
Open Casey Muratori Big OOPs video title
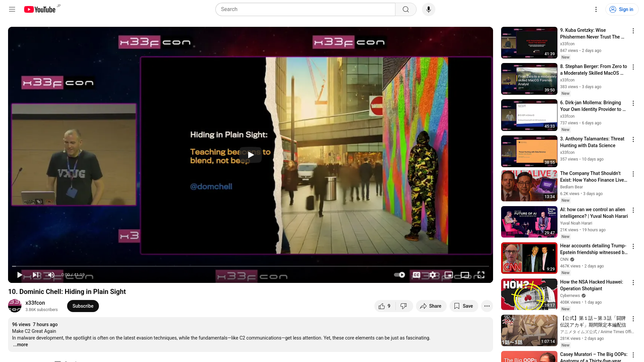[x=594, y=357]
